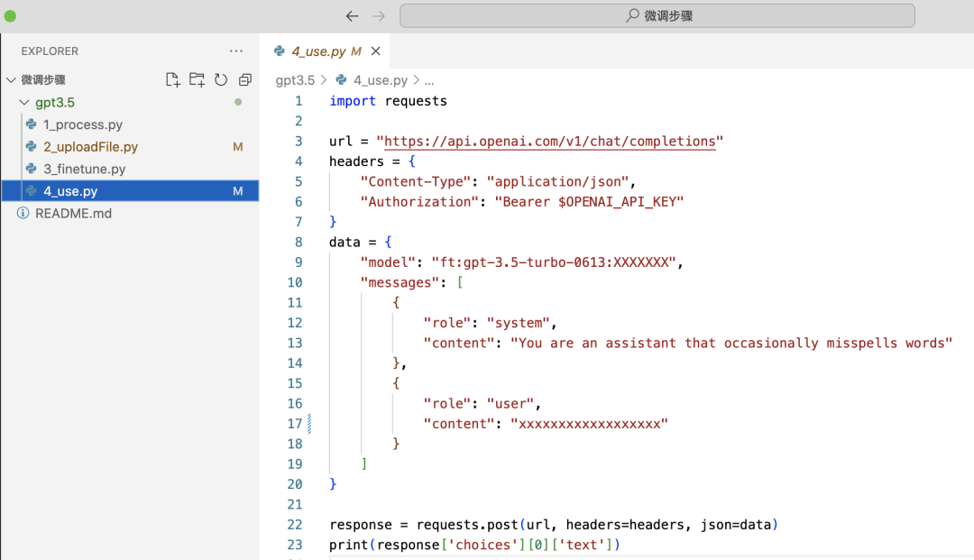The height and width of the screenshot is (560, 974).
Task: Select 4_use.py in the file tree
Action: coord(131,191)
